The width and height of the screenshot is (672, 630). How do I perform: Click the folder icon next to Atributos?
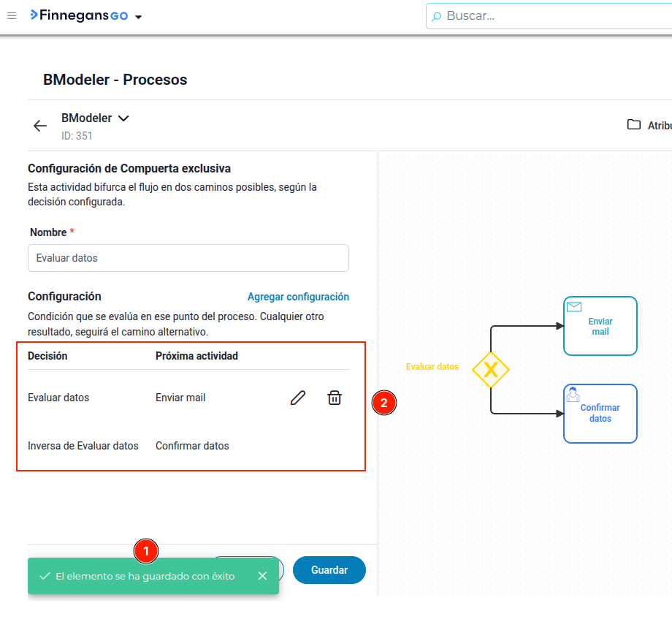pyautogui.click(x=633, y=125)
